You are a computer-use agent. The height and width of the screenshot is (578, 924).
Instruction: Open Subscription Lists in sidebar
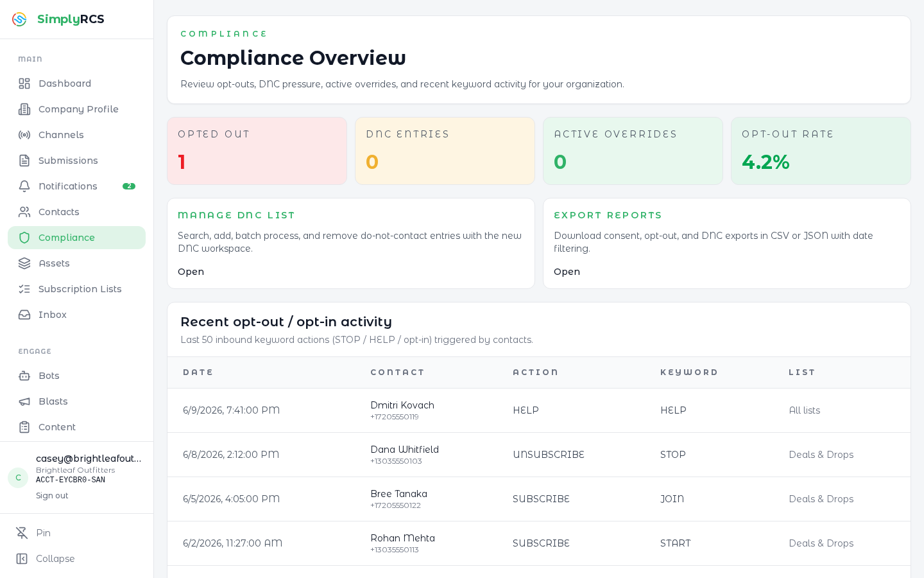click(76, 289)
